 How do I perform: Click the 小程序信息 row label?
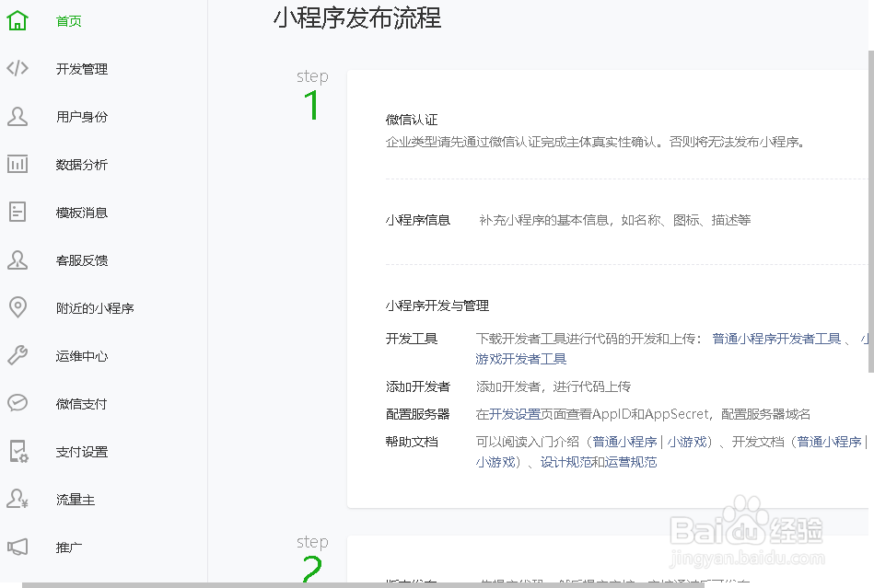(418, 221)
